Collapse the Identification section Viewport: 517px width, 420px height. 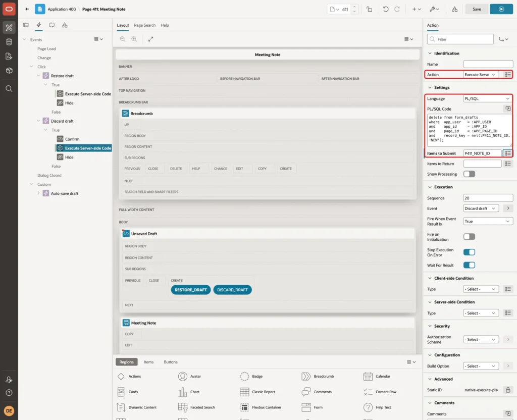430,54
